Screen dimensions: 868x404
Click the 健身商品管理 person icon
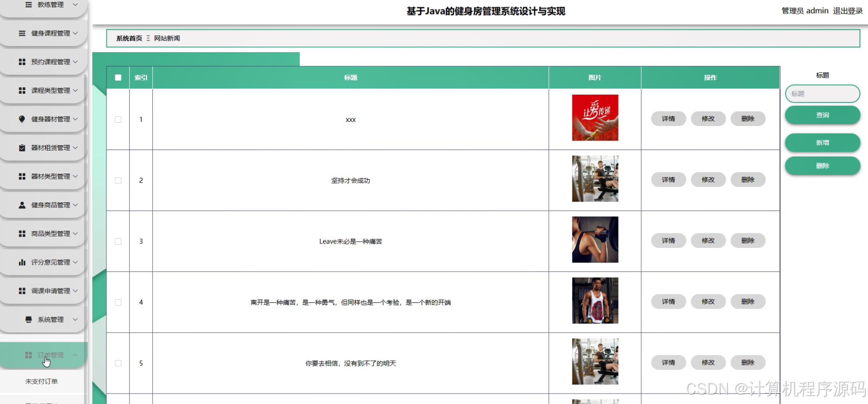[x=22, y=205]
